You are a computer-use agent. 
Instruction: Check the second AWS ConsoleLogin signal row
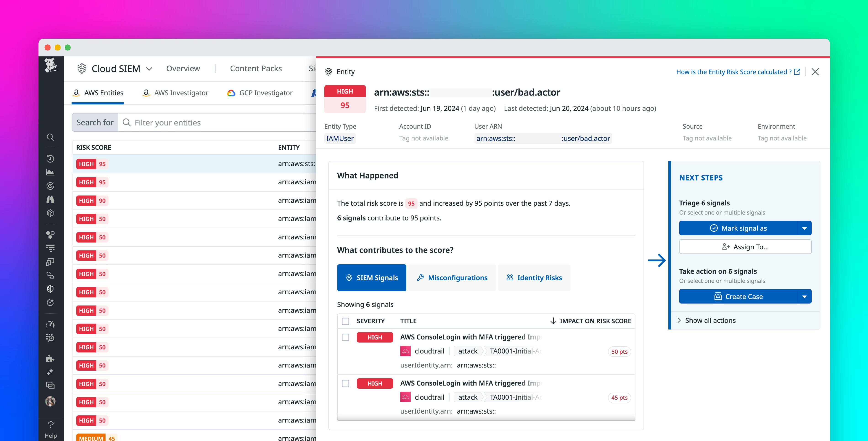pos(345,383)
